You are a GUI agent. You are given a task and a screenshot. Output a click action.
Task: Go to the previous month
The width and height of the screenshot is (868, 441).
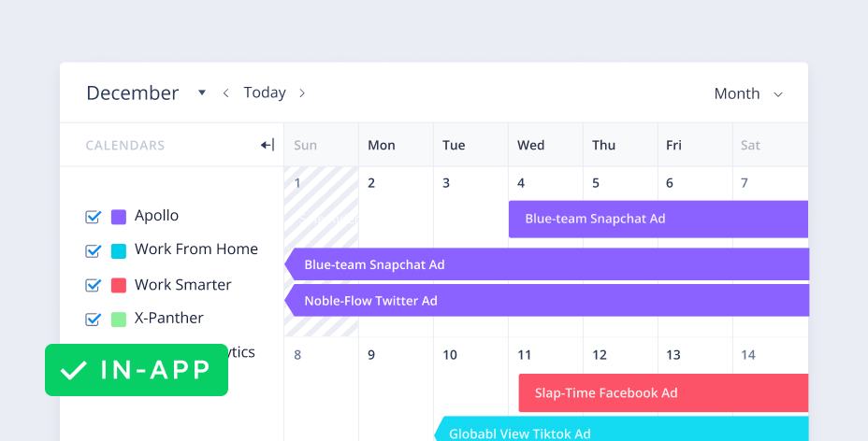tap(225, 92)
